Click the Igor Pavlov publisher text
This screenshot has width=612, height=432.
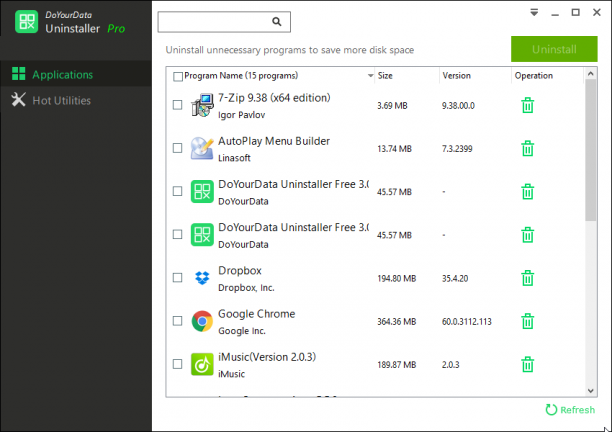tap(242, 115)
